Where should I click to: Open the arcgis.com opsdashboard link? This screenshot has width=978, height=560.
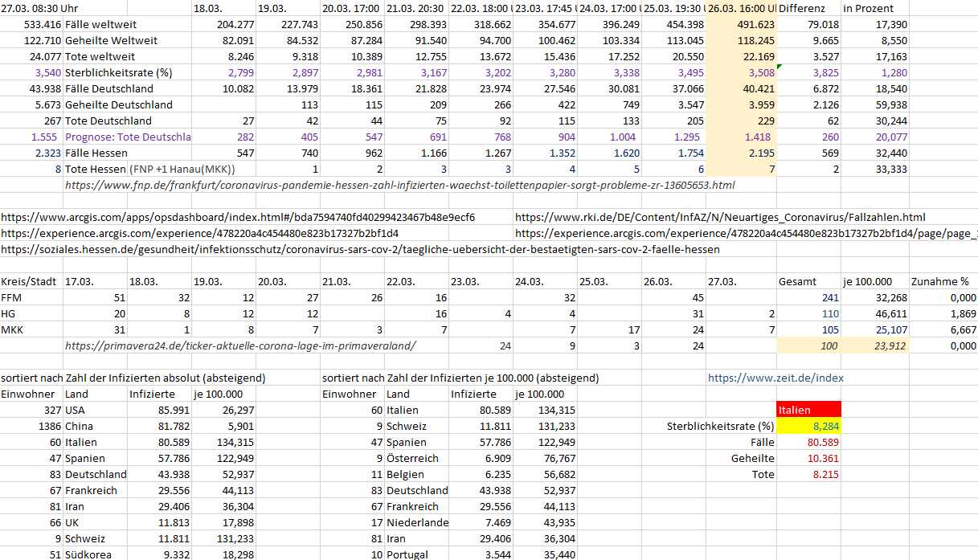point(238,217)
